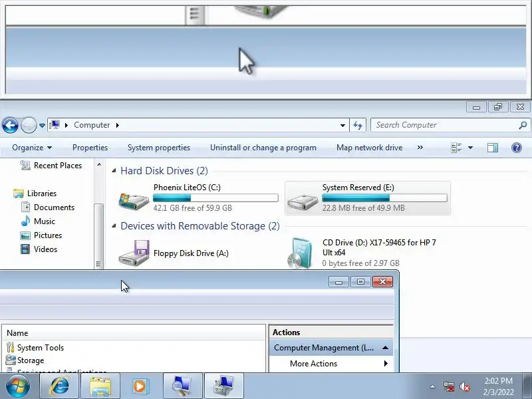532x399 pixels.
Task: Show more commands via double chevron
Action: pos(420,148)
